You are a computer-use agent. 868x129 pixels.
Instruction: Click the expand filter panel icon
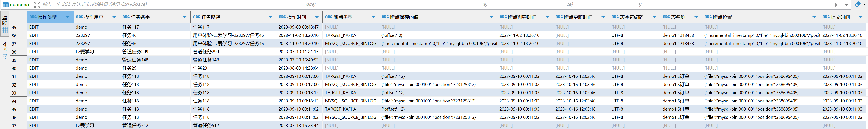(37, 5)
